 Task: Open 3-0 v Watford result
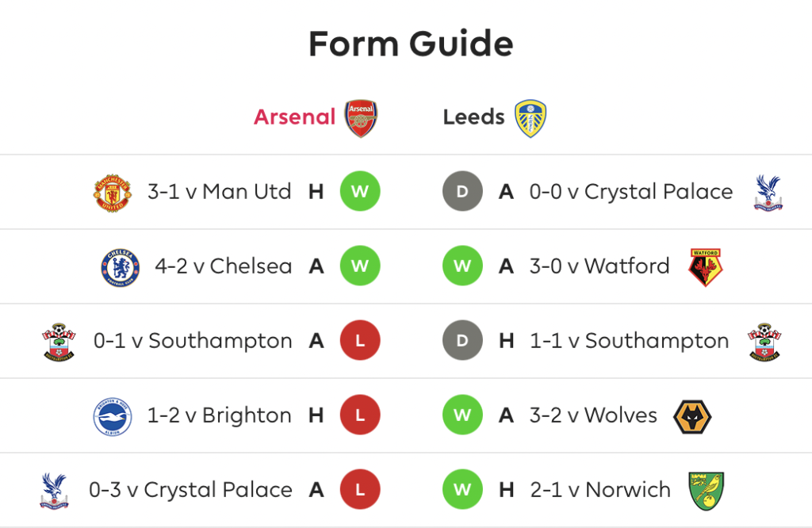tap(599, 266)
